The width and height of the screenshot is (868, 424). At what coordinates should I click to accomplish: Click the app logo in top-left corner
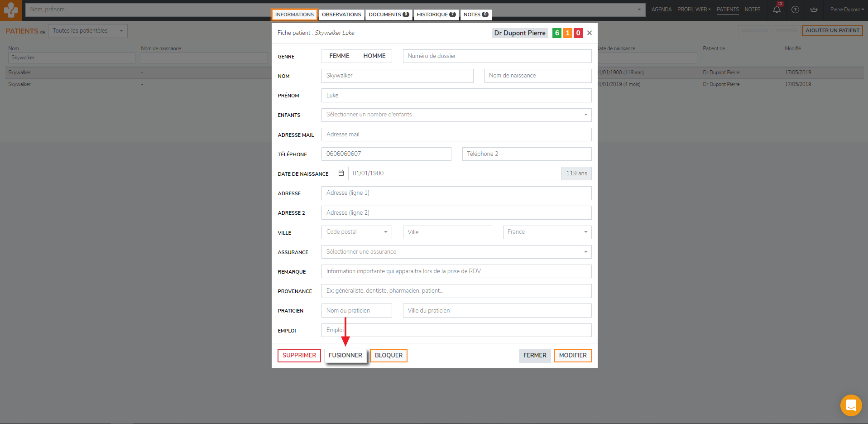(x=10, y=10)
